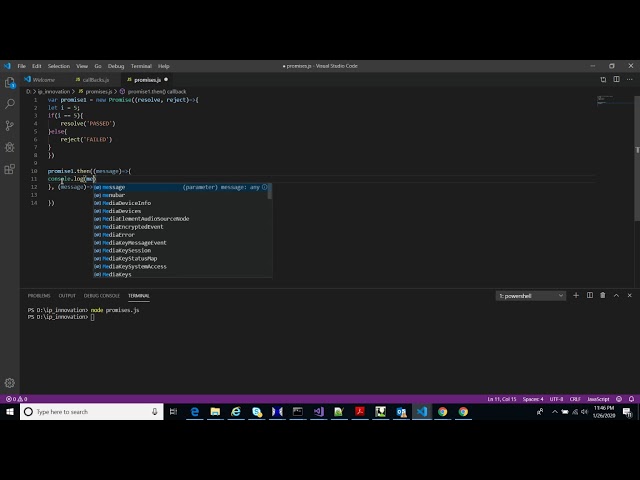Open the Explorer view in activity bar
The height and width of the screenshot is (480, 640).
(x=10, y=83)
